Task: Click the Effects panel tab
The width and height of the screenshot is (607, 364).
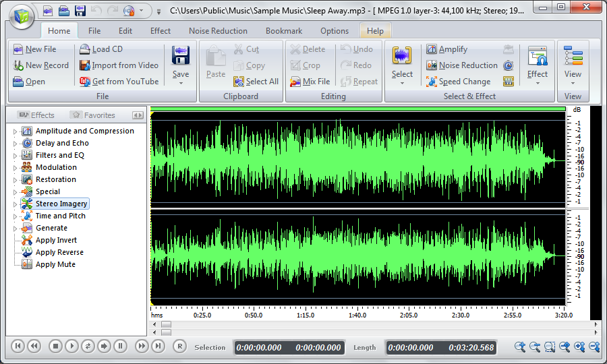Action: (x=37, y=115)
